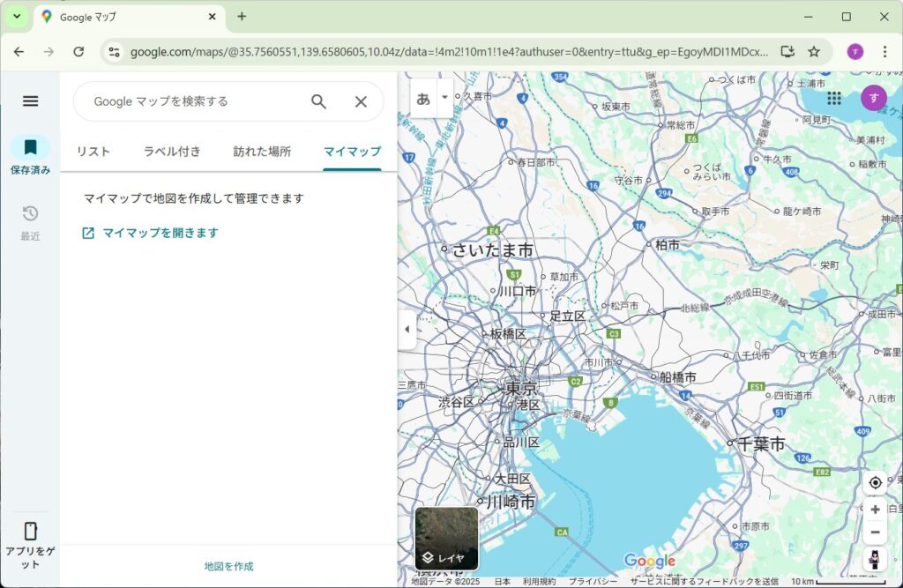Click the 大田区 map label
Screen dimensions: 903x588
point(512,479)
